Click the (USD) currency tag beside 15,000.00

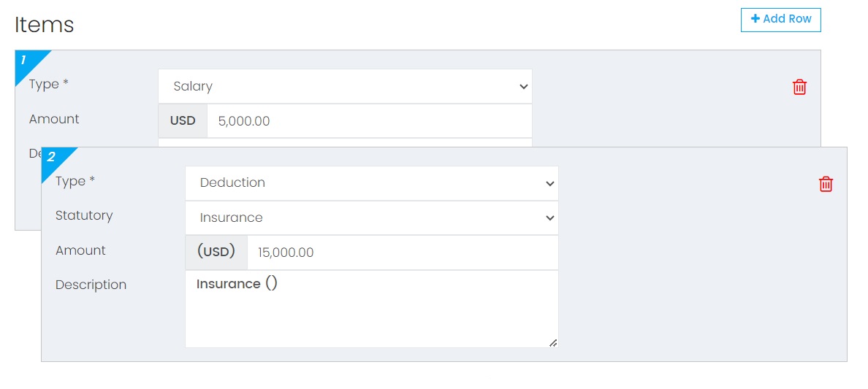coord(216,253)
